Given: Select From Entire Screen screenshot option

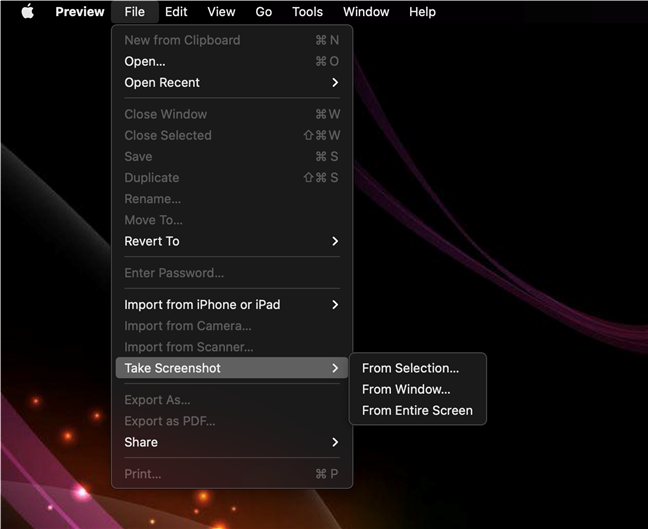Looking at the screenshot, I should [418, 410].
